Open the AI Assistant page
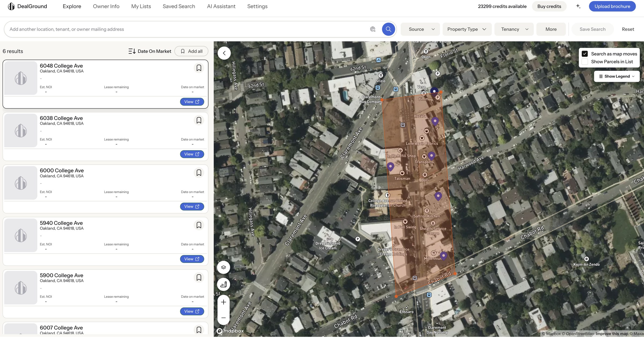This screenshot has height=342, width=644. (221, 6)
